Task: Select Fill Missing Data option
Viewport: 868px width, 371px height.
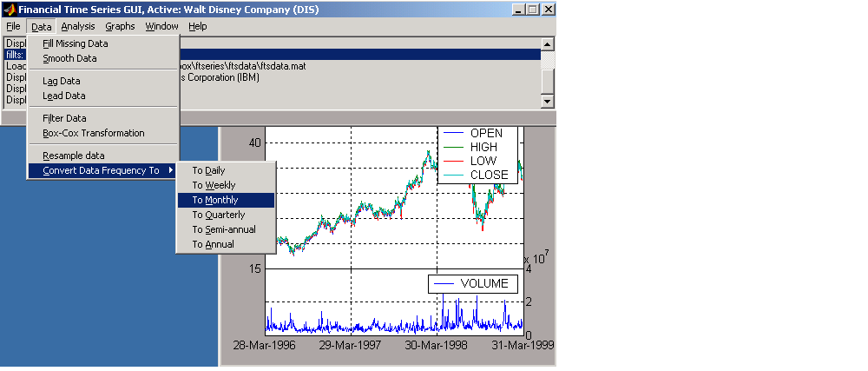Action: point(76,43)
